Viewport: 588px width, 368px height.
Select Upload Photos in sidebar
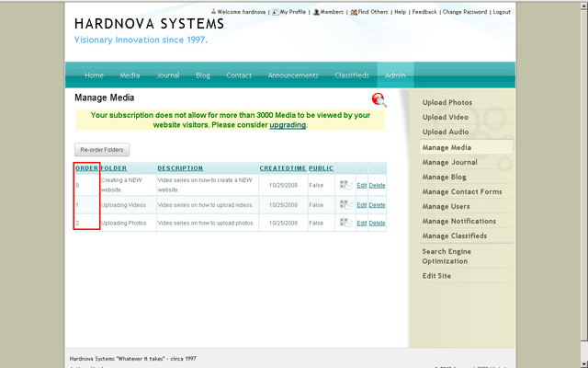(447, 103)
